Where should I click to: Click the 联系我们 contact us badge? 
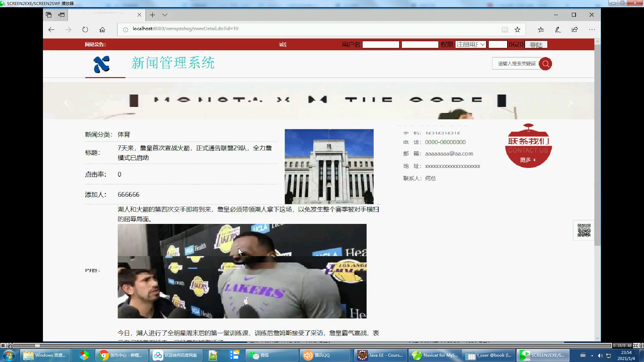pyautogui.click(x=528, y=146)
